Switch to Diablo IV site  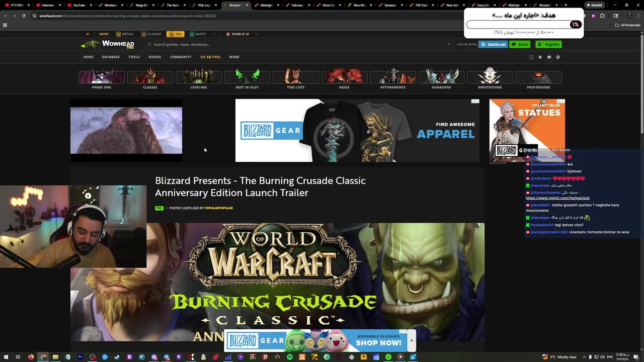(x=237, y=34)
